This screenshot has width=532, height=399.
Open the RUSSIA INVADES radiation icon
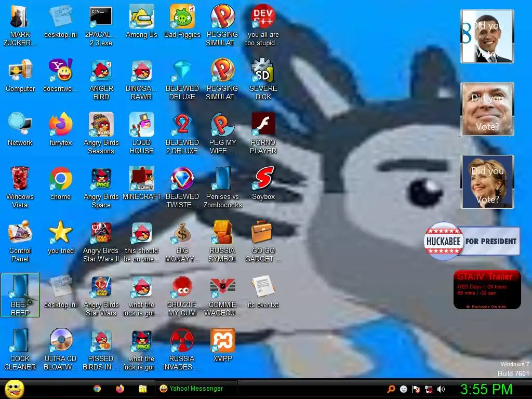[x=182, y=349]
